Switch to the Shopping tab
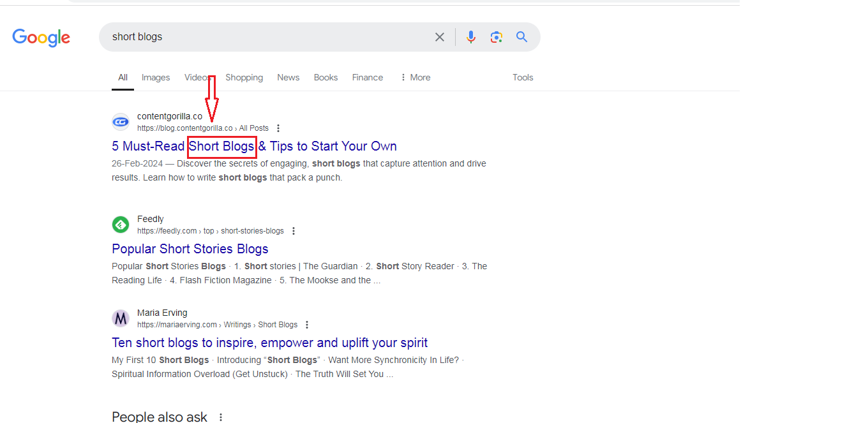 (x=244, y=77)
